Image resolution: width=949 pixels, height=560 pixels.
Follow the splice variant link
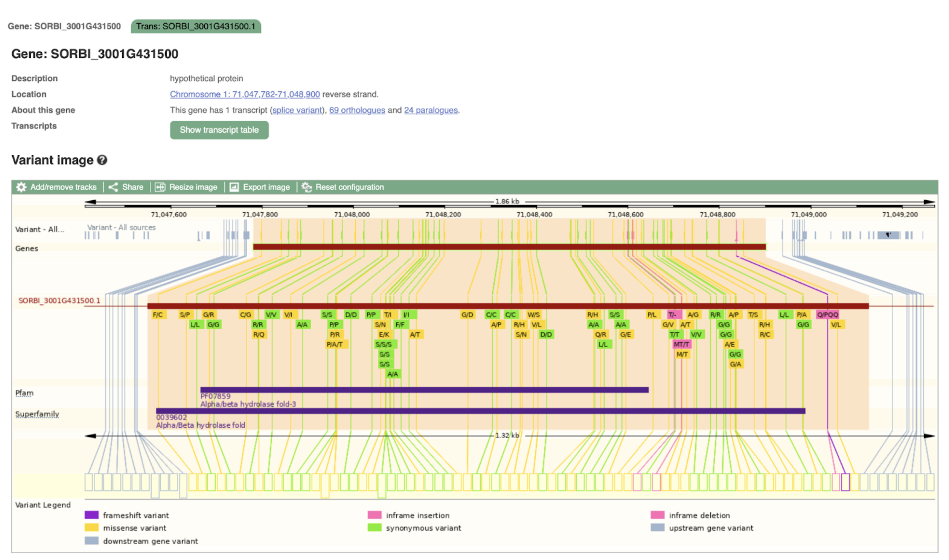pos(297,110)
